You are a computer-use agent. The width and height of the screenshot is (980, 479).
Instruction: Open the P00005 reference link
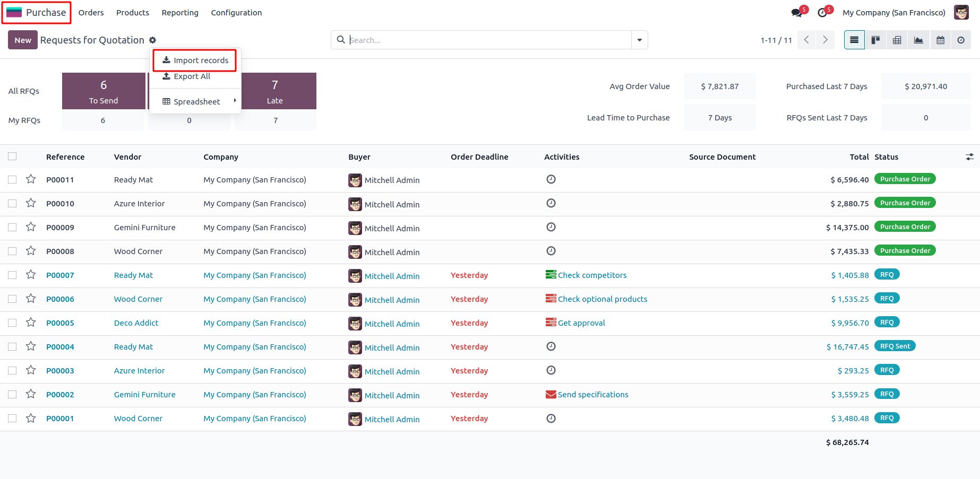60,323
